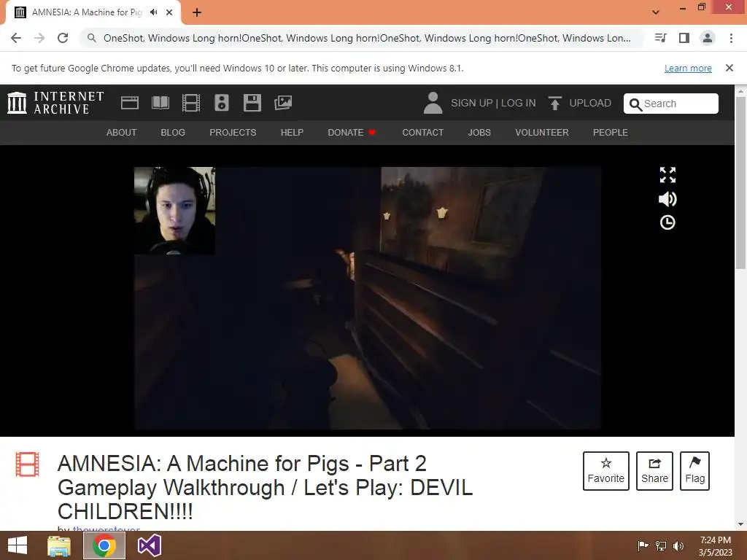Open the JOBS menu item
This screenshot has height=560, width=747.
click(x=479, y=133)
